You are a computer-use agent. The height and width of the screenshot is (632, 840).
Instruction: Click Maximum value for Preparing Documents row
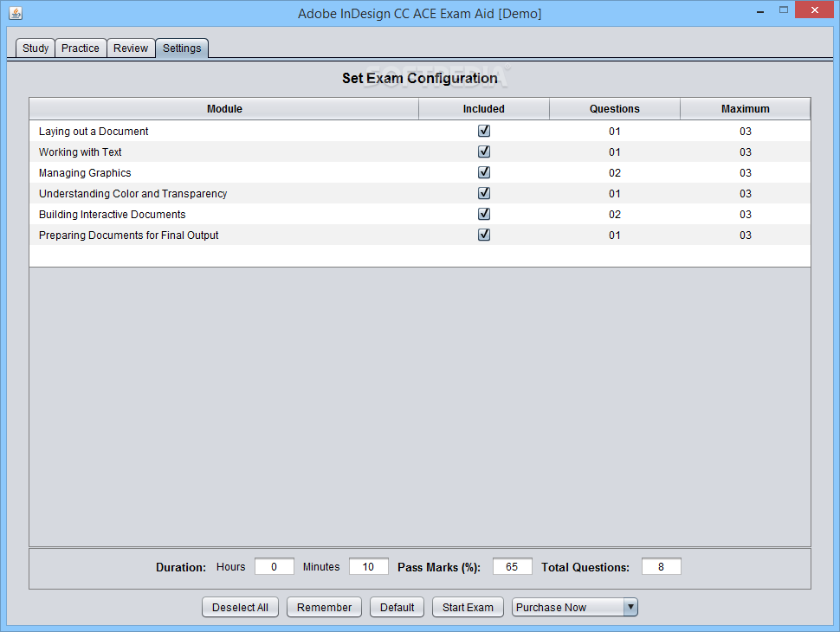coord(746,235)
